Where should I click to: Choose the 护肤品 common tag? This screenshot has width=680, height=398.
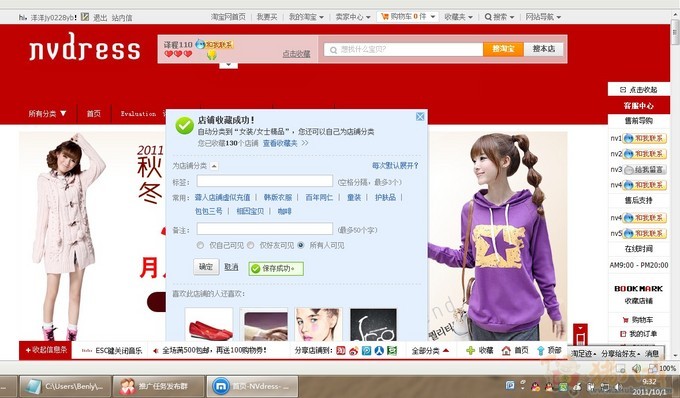pos(386,197)
